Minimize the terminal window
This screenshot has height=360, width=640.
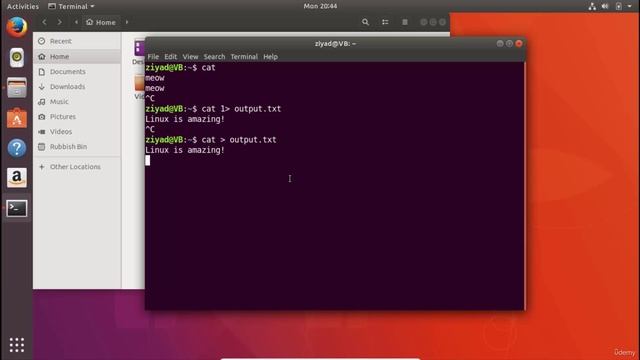click(x=500, y=44)
